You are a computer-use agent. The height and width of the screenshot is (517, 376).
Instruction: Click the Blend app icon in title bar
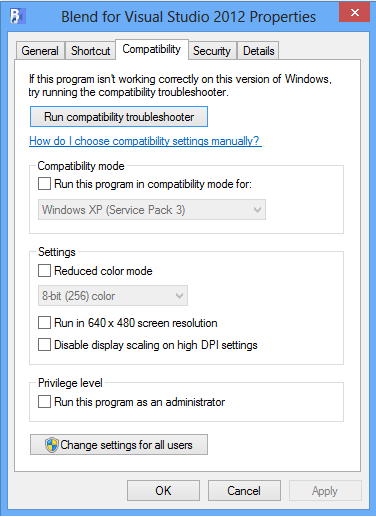(17, 16)
